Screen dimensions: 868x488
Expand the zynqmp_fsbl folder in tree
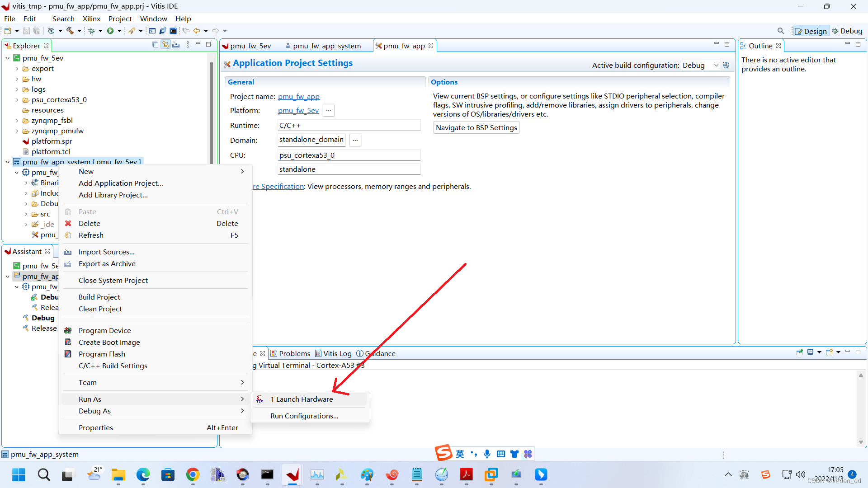click(x=17, y=121)
